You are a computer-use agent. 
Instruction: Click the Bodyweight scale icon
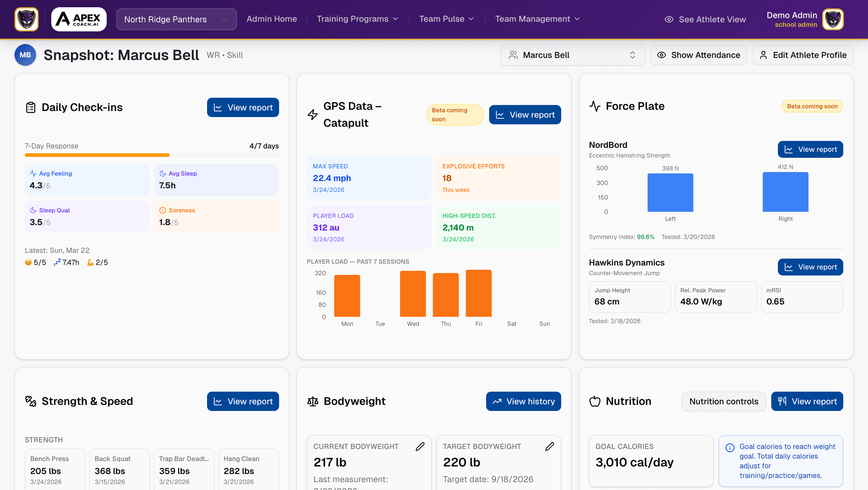pos(313,401)
